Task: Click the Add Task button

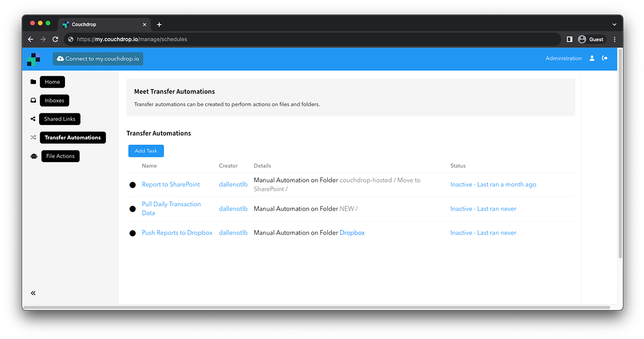Action: [146, 151]
